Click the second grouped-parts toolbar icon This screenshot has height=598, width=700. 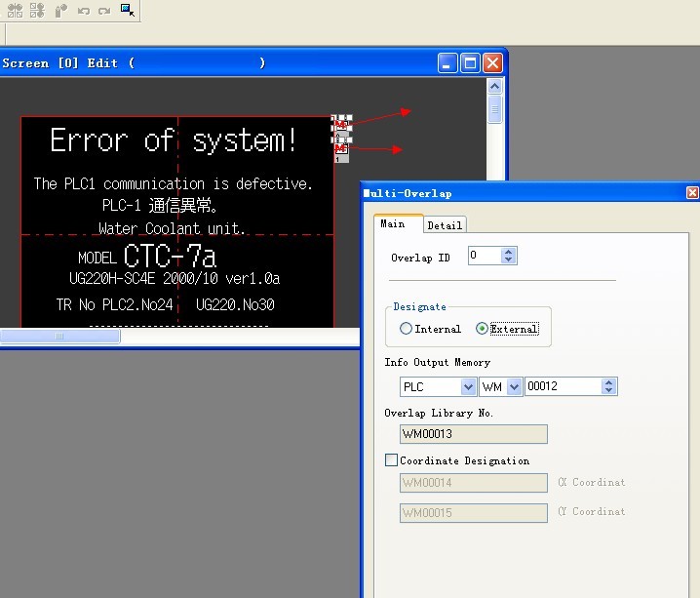[37, 11]
